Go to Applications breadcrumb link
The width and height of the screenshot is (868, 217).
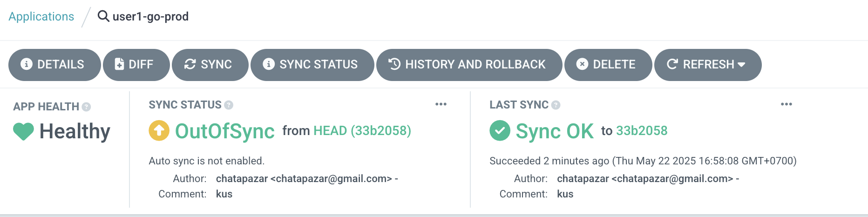pyautogui.click(x=41, y=16)
